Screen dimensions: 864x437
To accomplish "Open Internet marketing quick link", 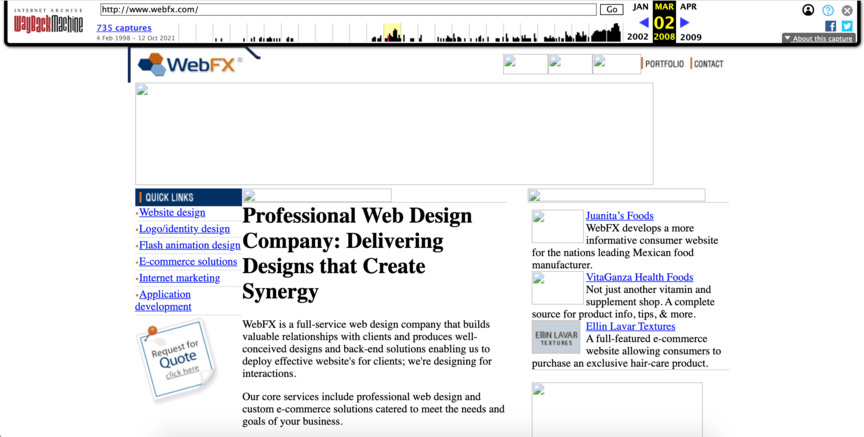I will (179, 278).
